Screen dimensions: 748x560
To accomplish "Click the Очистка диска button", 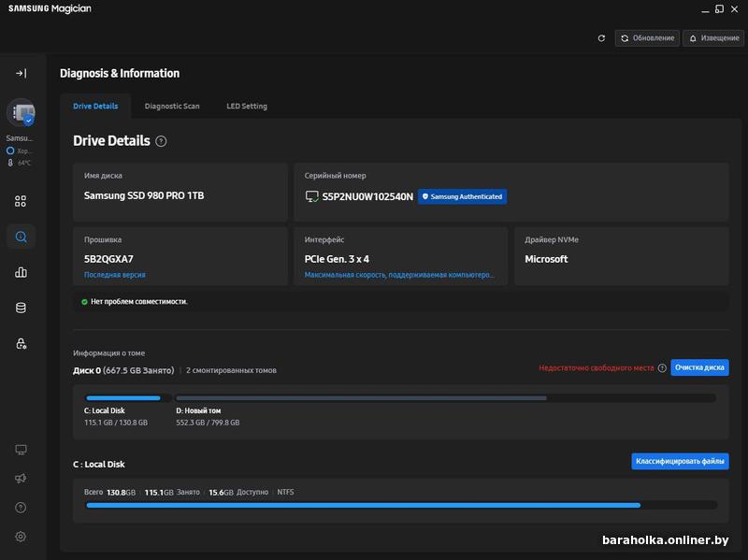I will pyautogui.click(x=699, y=368).
